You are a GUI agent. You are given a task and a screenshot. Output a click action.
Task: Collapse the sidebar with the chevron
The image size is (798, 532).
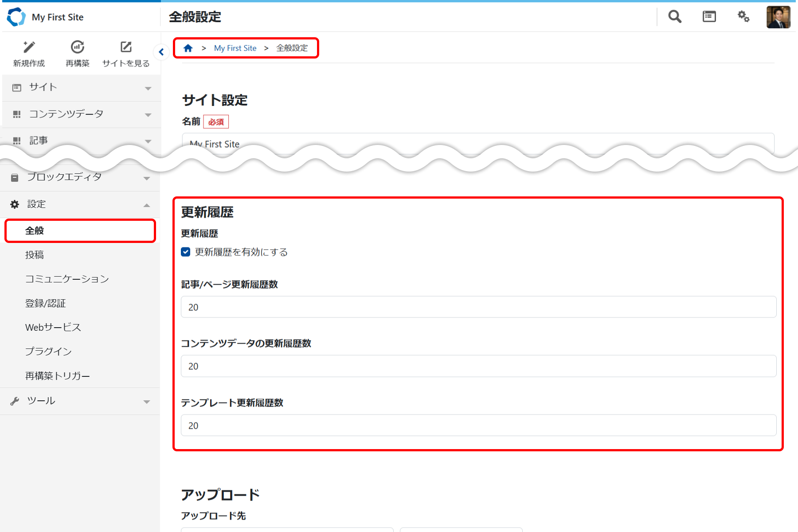(x=161, y=52)
